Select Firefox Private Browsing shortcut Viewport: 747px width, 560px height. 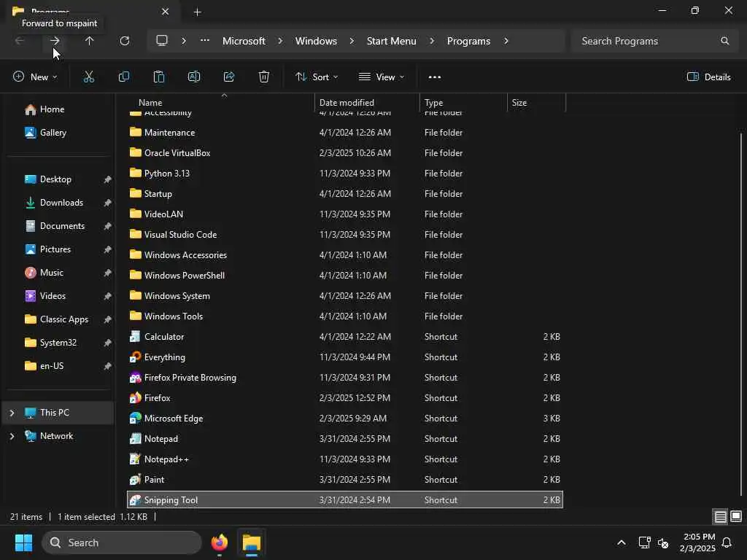[345, 378]
